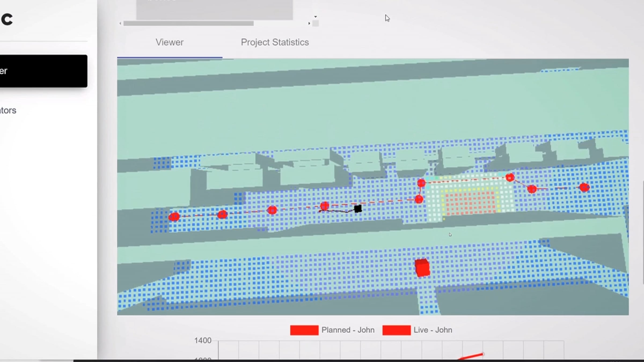Click the leftmost red waypoint on the path
644x362 pixels.
[174, 216]
